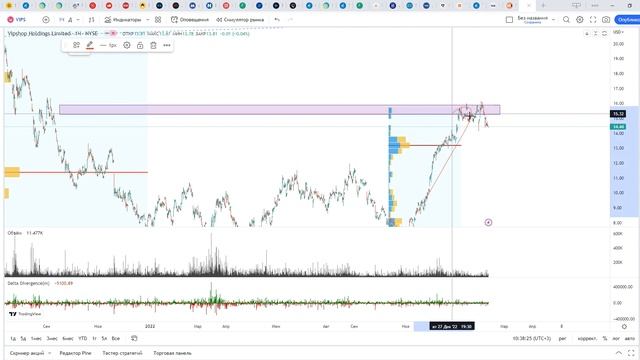Open chart settings gear icon

[x=580, y=20]
